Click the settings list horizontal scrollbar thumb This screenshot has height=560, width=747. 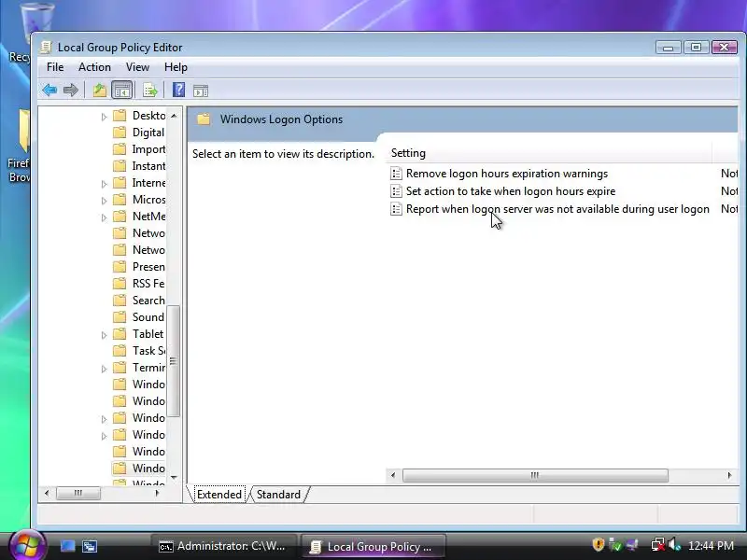(535, 475)
